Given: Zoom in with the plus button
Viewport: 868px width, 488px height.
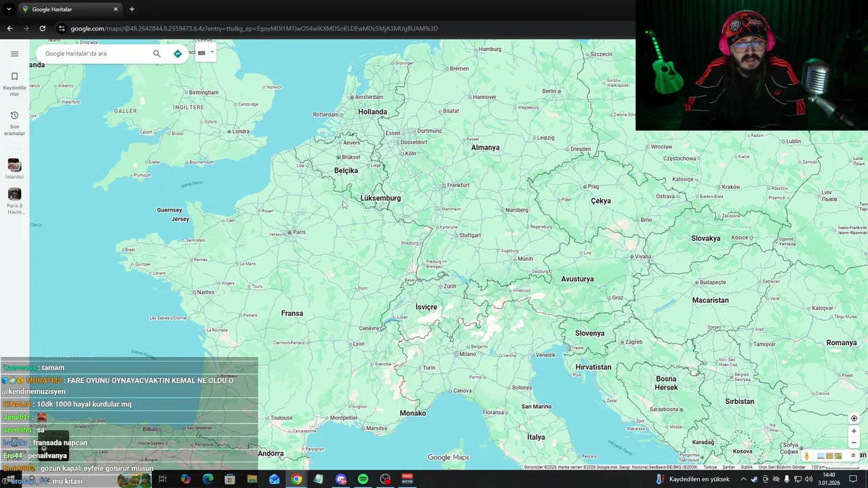Looking at the screenshot, I should [x=854, y=431].
